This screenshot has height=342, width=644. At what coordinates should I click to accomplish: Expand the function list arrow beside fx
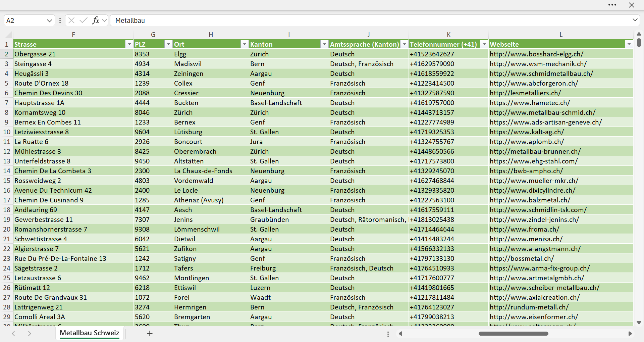pyautogui.click(x=104, y=20)
